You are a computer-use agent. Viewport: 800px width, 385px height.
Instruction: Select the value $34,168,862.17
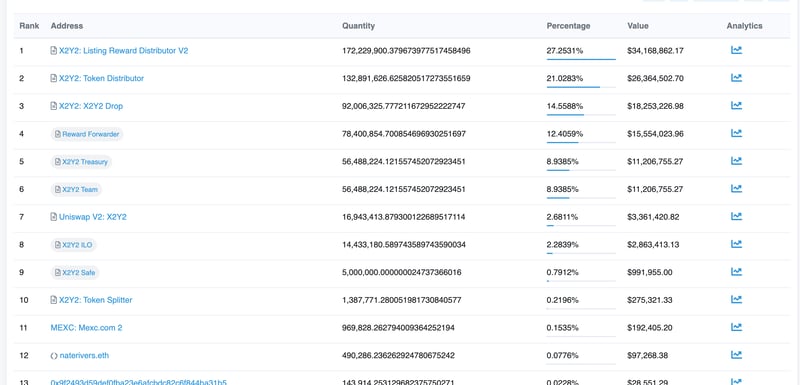coord(655,51)
